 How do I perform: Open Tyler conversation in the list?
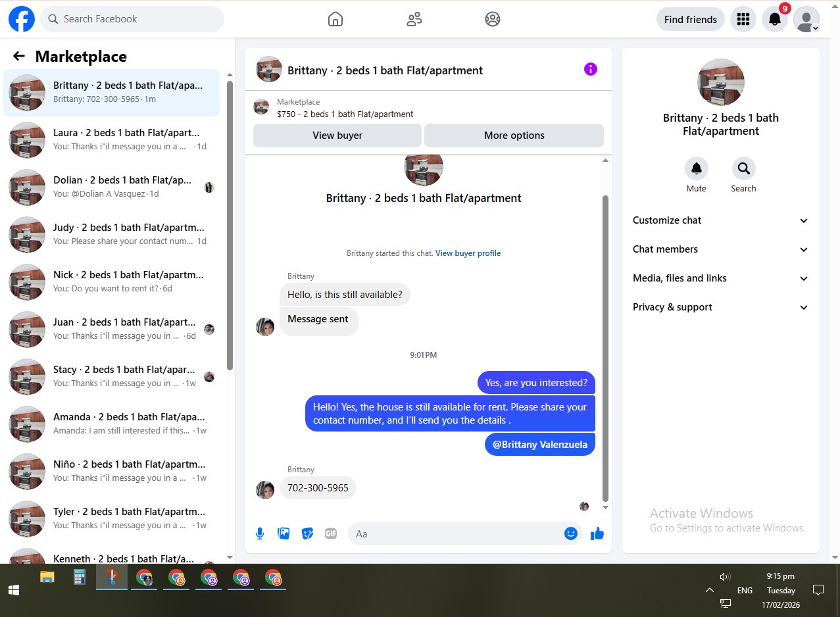point(112,519)
